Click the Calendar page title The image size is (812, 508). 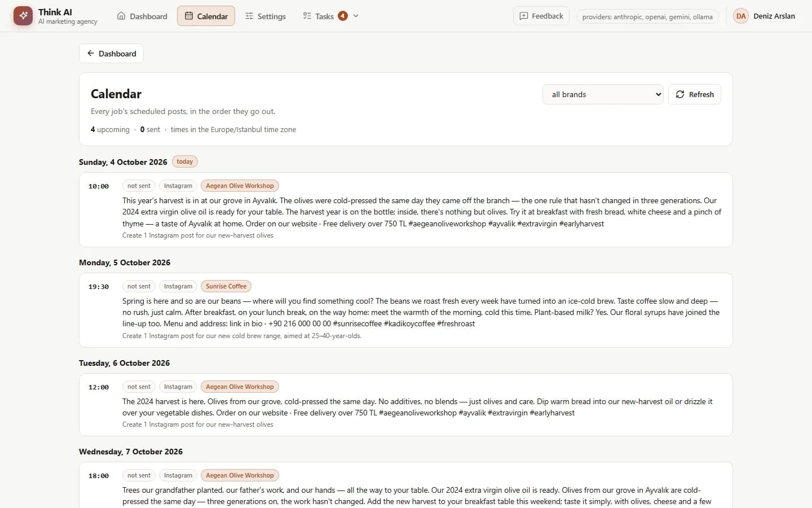(x=116, y=94)
